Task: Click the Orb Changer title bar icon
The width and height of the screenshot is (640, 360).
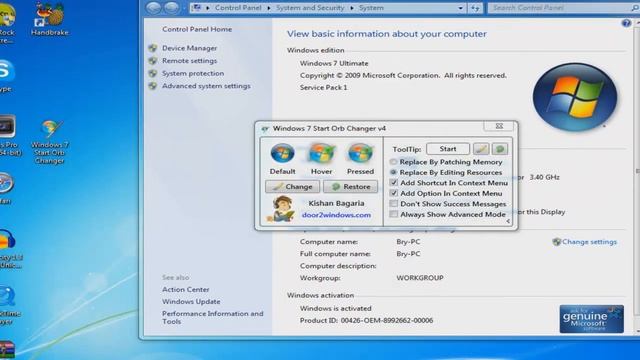Action: [x=265, y=129]
